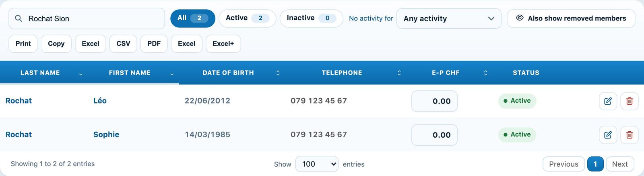The height and width of the screenshot is (176, 644).
Task: Open Sophie first name link
Action: [x=106, y=135]
